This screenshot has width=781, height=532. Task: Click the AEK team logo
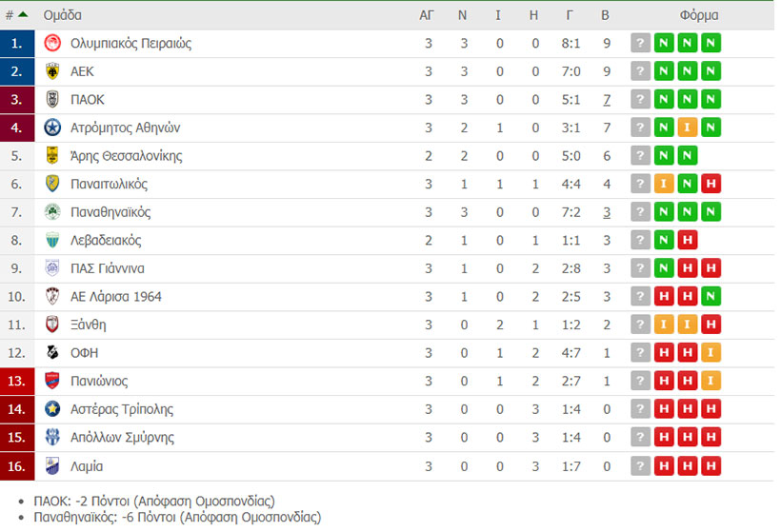pos(52,71)
